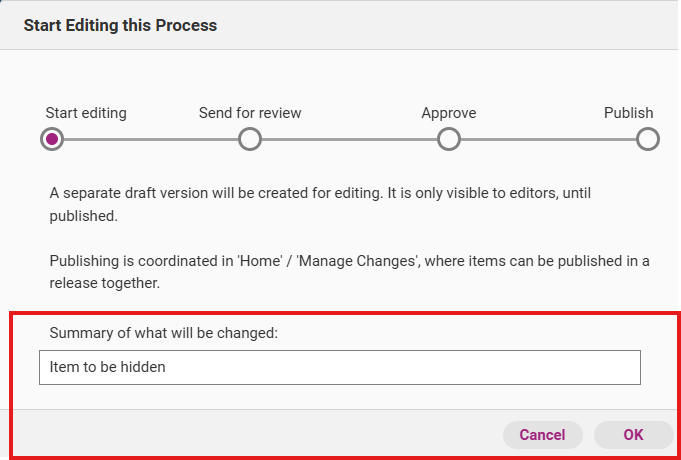Click the 'Summary of what will be changed' label
The width and height of the screenshot is (681, 460).
pos(163,333)
